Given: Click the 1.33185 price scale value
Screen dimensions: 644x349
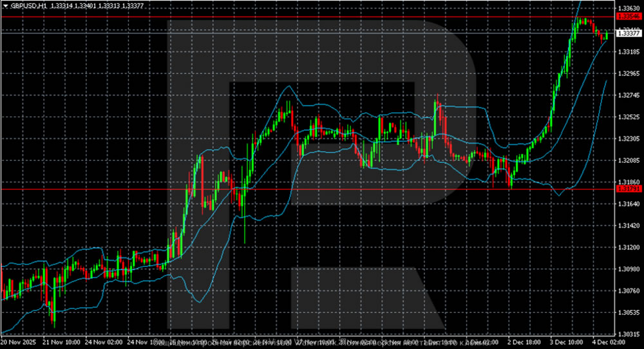Looking at the screenshot, I should pos(629,52).
